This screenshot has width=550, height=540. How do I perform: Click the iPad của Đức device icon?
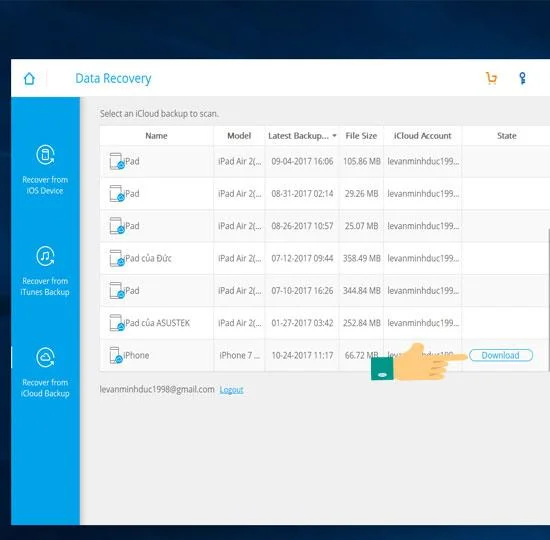click(x=117, y=258)
